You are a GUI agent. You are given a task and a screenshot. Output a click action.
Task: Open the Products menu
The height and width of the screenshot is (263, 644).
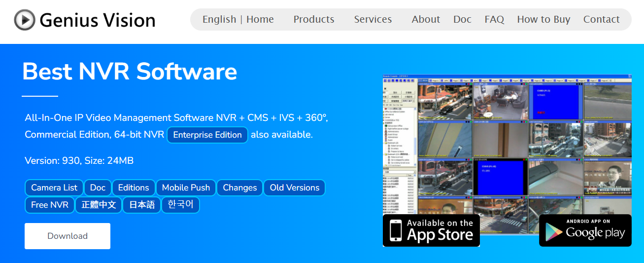(x=314, y=19)
